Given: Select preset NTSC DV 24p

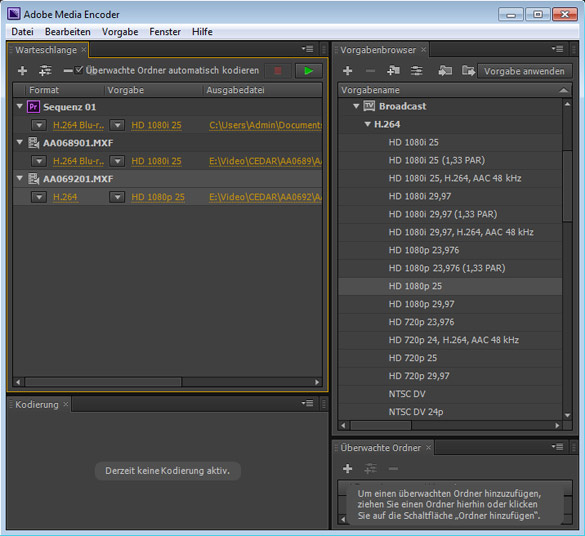Looking at the screenshot, I should point(450,412).
